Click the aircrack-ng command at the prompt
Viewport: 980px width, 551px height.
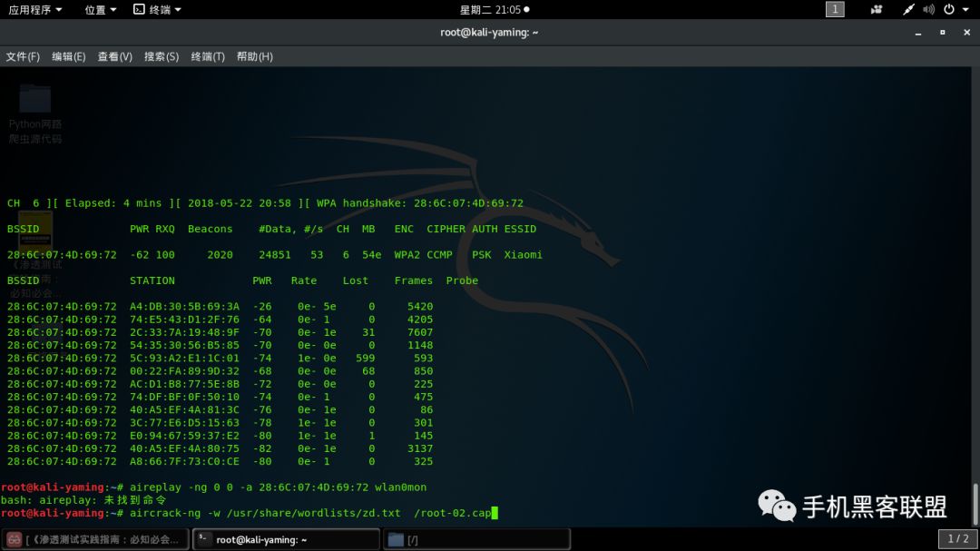point(310,514)
